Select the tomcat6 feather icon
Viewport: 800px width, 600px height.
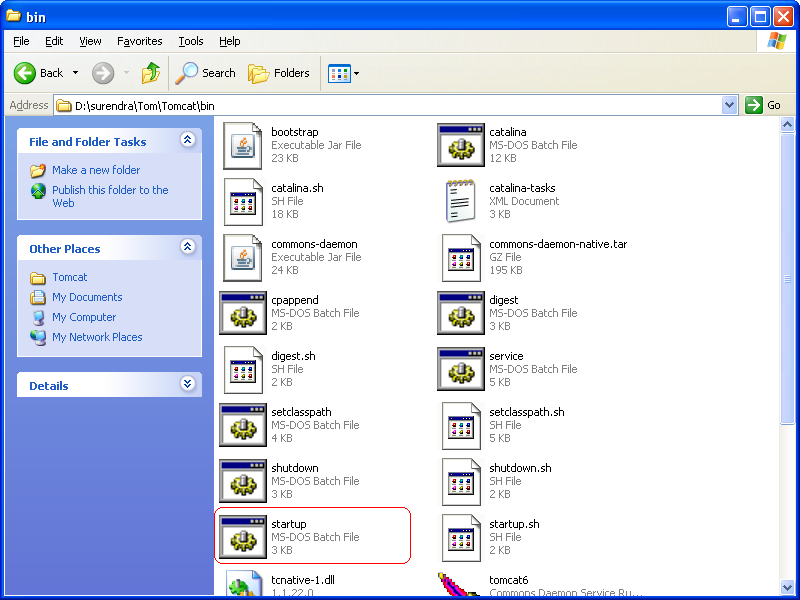459,584
